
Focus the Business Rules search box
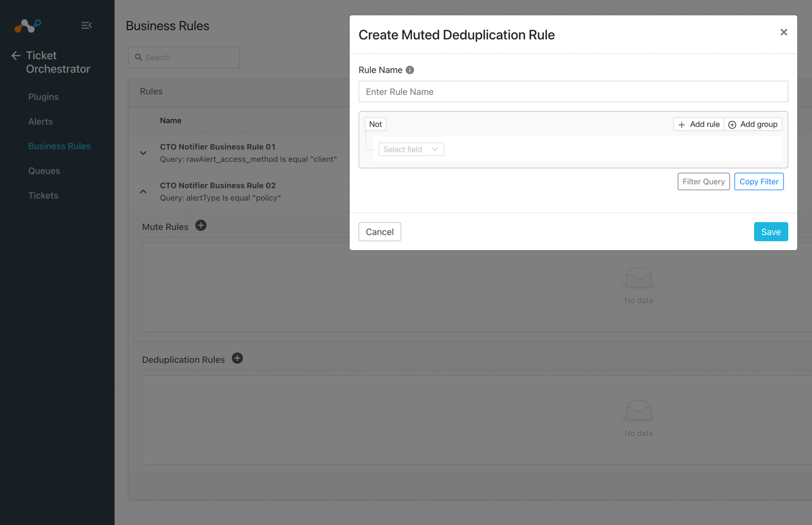[184, 57]
